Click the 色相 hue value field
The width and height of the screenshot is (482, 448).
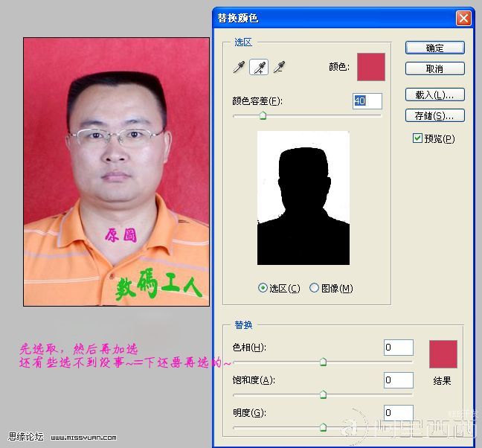(x=398, y=348)
